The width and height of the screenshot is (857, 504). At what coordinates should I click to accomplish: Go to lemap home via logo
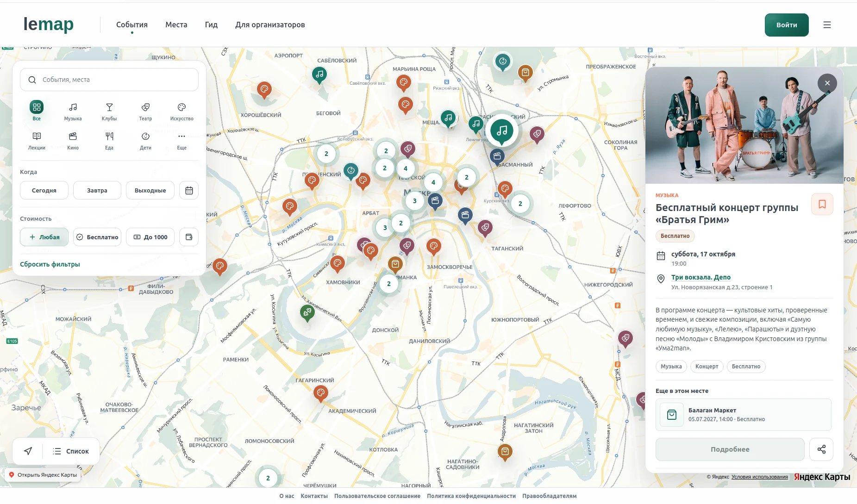coord(48,24)
